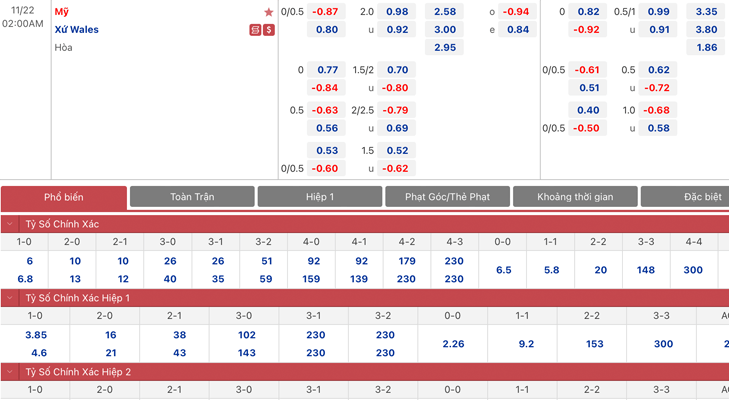729x400 pixels.
Task: Select 12 odds under 2-1 correct score
Action: (123, 279)
